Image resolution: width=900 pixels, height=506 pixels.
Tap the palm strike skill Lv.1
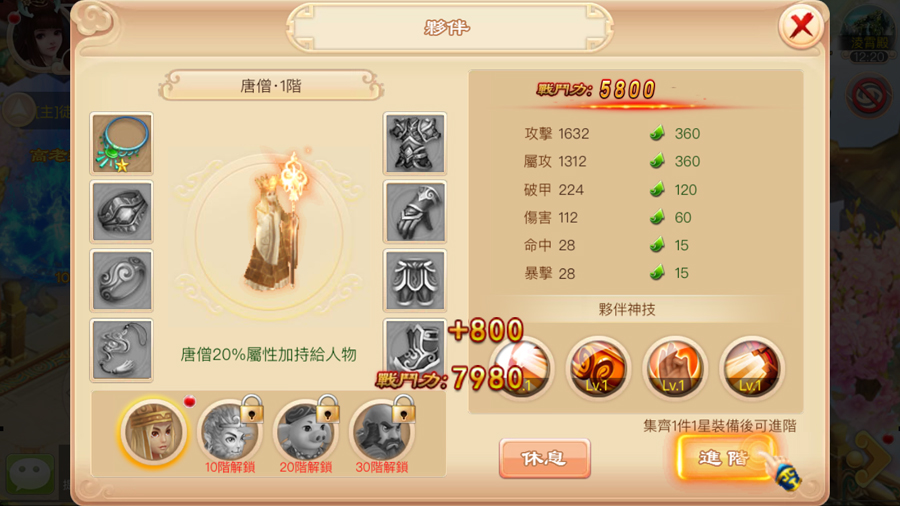[674, 368]
